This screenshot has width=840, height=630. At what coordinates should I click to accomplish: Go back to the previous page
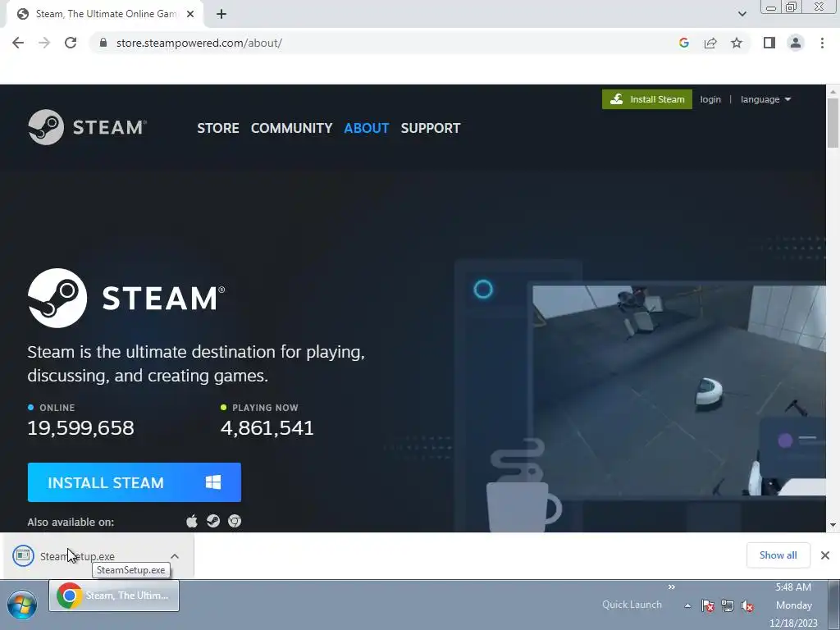pos(18,43)
